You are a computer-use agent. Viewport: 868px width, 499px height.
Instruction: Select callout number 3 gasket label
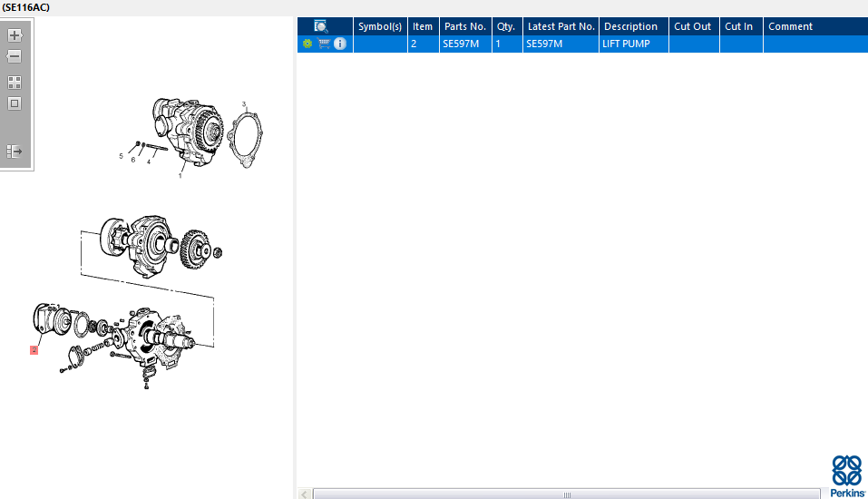coord(244,104)
